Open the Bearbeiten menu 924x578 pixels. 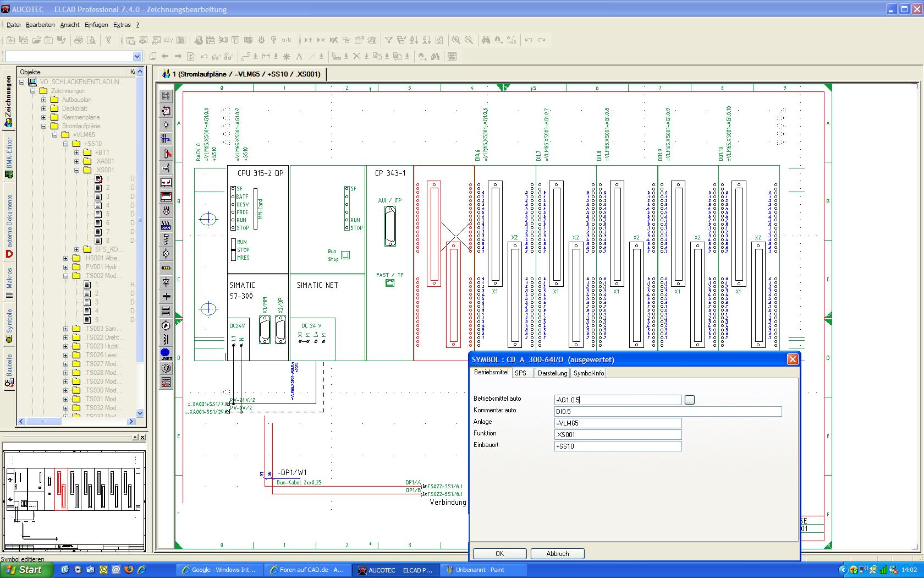[x=40, y=25]
